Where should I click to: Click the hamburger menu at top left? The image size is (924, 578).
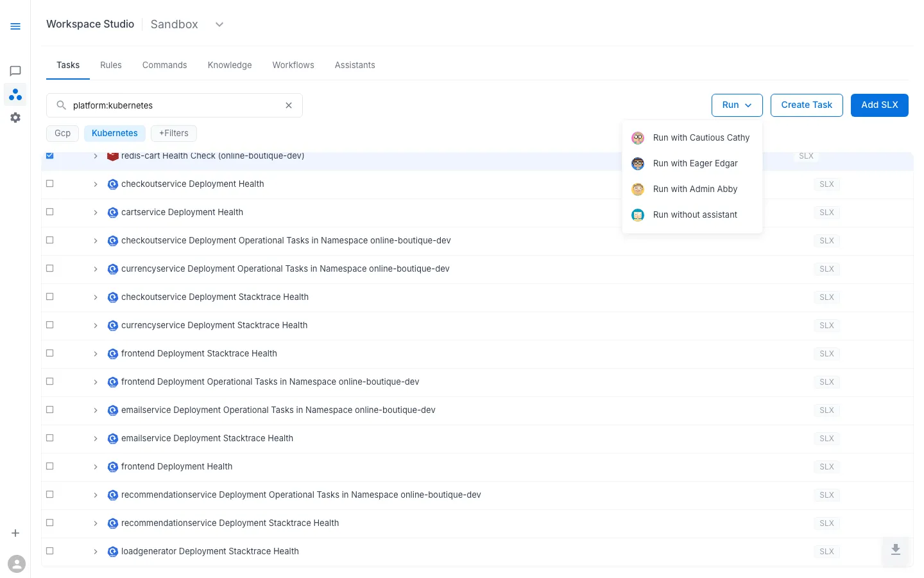point(15,26)
